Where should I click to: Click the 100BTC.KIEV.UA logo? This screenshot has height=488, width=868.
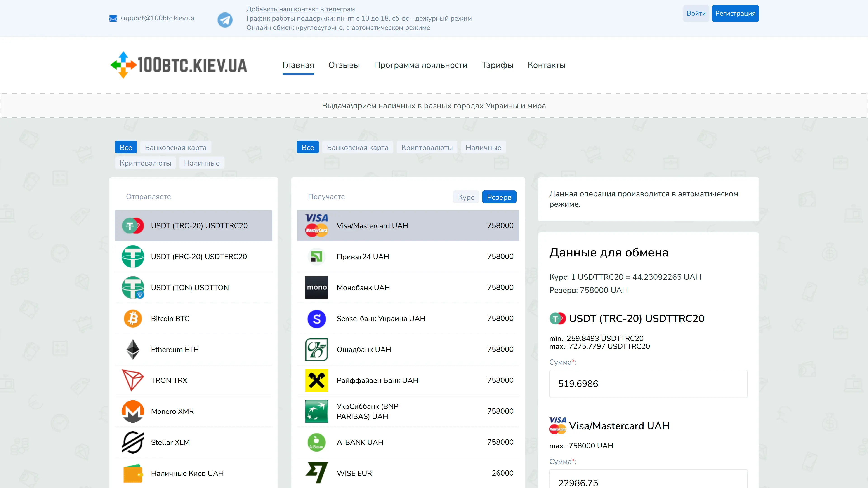[x=179, y=65]
